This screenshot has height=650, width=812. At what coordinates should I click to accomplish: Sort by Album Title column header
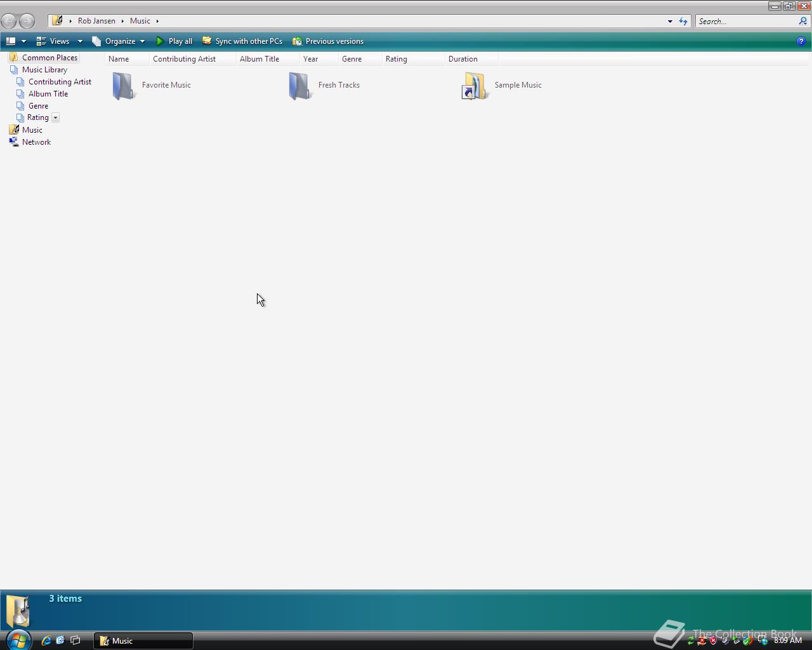[268, 59]
